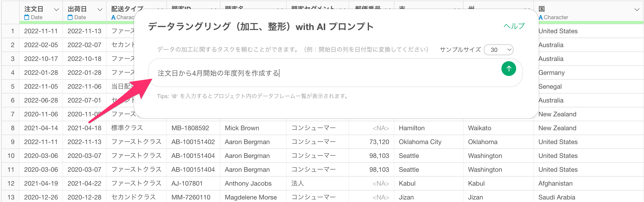The height and width of the screenshot is (202, 644).
Task: Click the Character type icon under 配送タイプ
Action: click(x=113, y=17)
